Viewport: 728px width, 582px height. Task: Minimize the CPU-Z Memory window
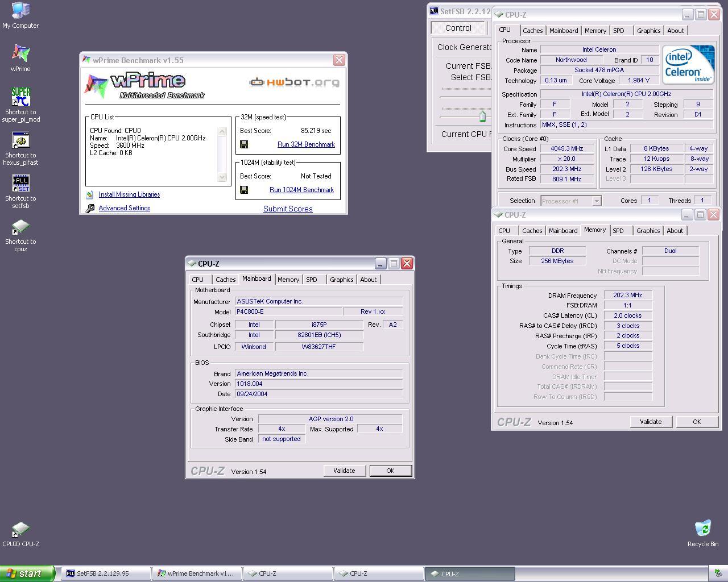(x=687, y=214)
